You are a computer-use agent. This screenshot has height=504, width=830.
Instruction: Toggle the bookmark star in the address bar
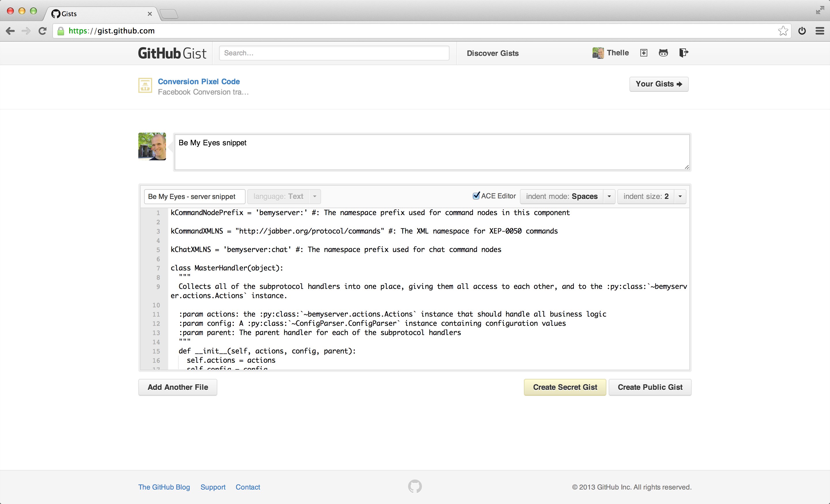click(783, 31)
